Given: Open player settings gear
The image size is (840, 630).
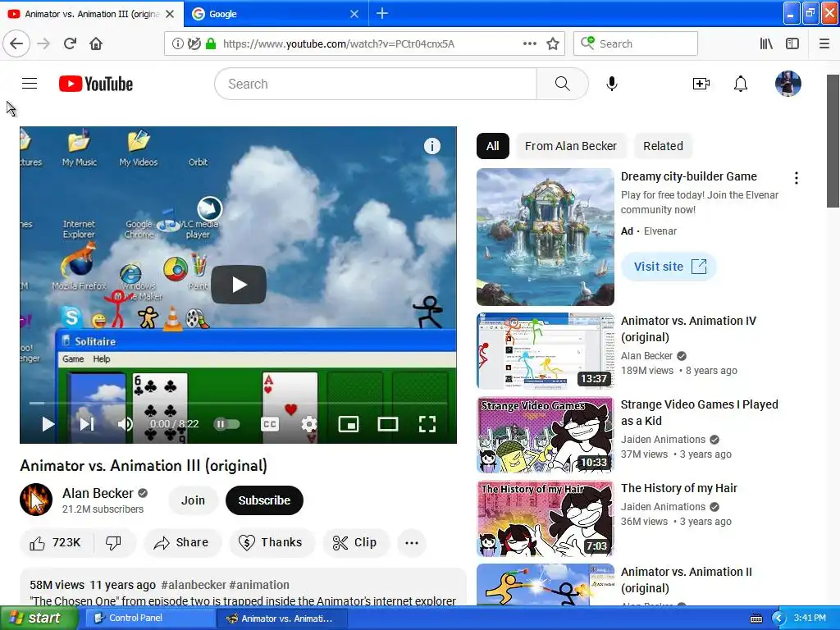Looking at the screenshot, I should [308, 424].
